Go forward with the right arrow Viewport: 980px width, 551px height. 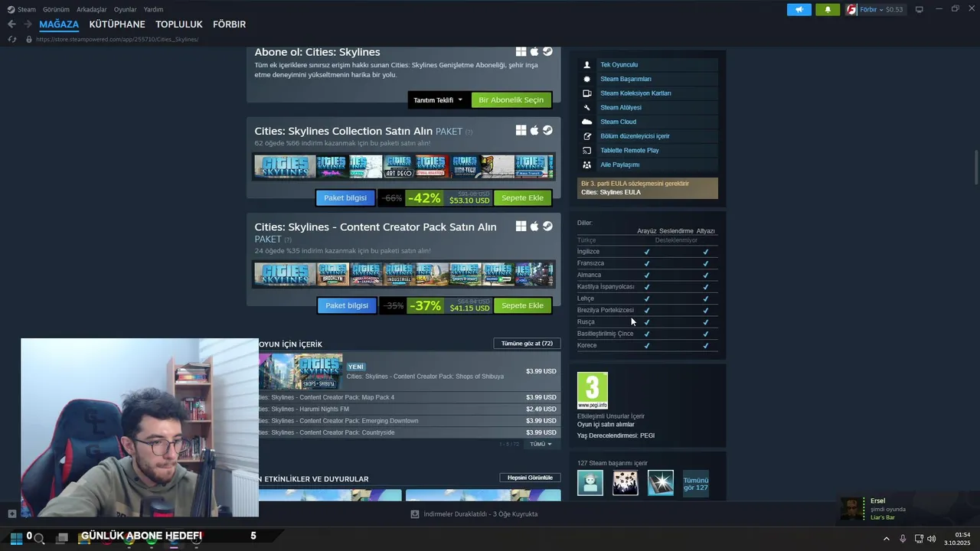coord(28,24)
